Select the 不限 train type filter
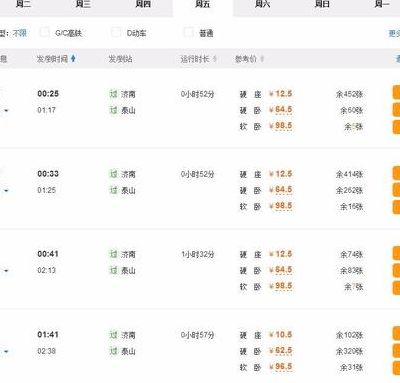The width and height of the screenshot is (400, 383). tap(20, 33)
